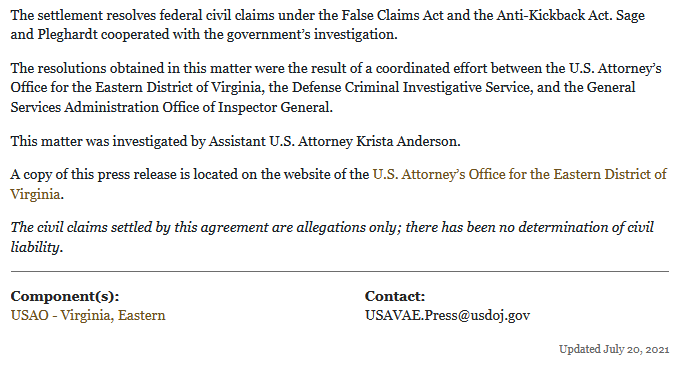Click the "Updated July 20, 2021" date text
680x375 pixels.
click(x=614, y=349)
